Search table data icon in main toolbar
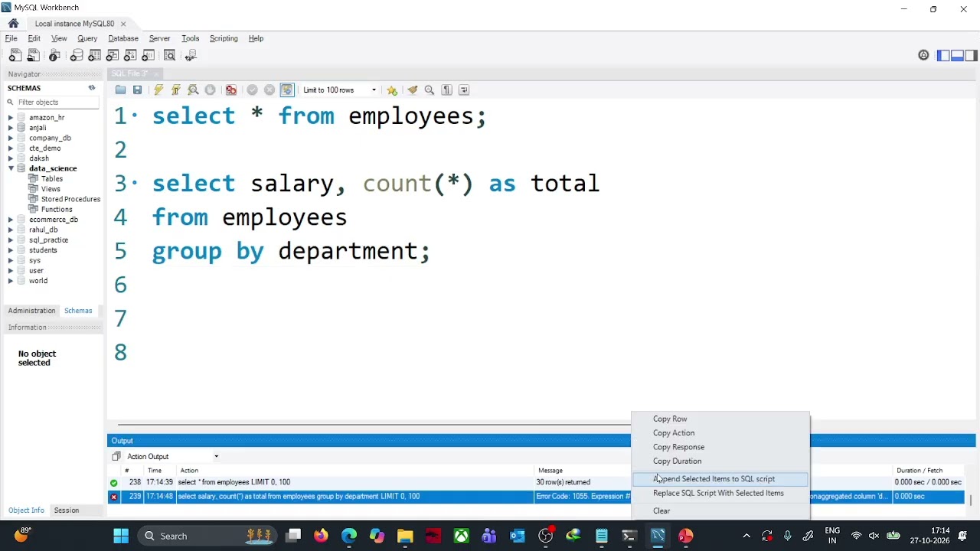Screen dimensions: 980x551 click(170, 55)
